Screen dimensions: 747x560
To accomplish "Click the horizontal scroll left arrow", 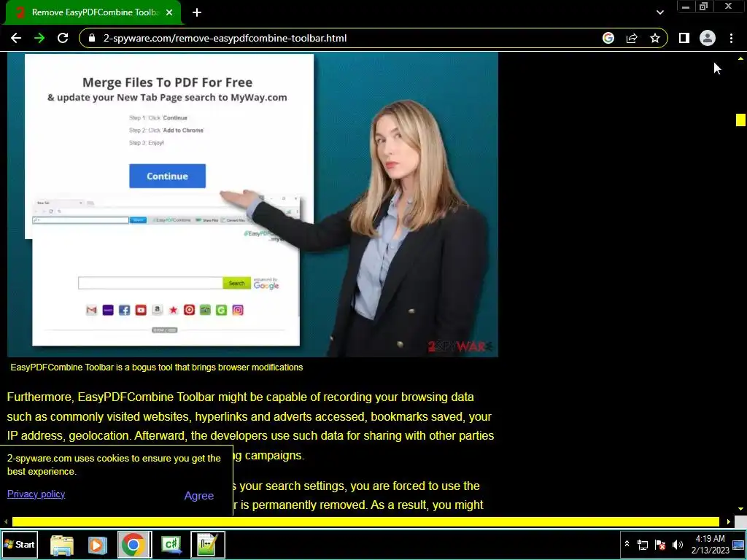I will point(6,522).
